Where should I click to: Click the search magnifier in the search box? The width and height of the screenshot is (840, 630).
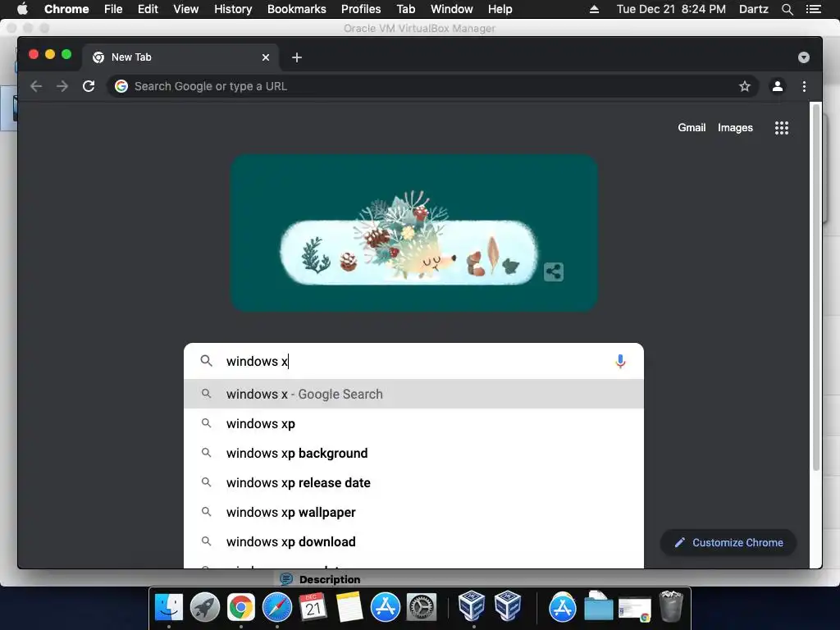tap(206, 361)
